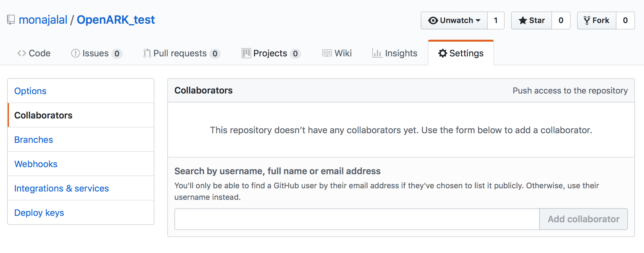644x253 pixels.
Task: View the stargazers count beside Star
Action: point(561,20)
